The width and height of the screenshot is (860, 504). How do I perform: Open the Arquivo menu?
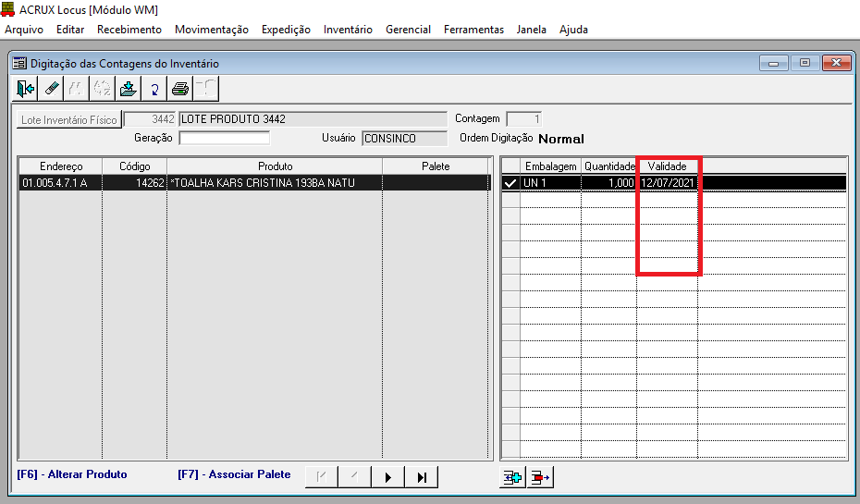click(24, 30)
